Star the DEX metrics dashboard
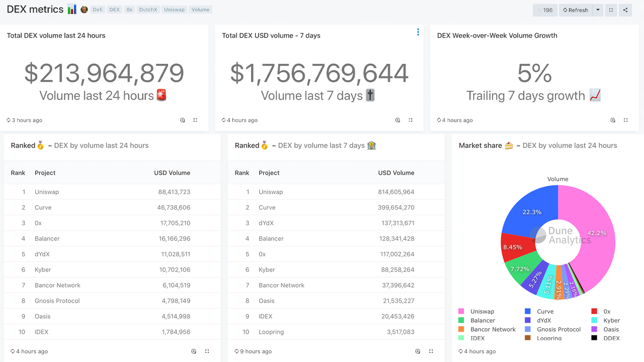The image size is (644, 362). (x=545, y=10)
